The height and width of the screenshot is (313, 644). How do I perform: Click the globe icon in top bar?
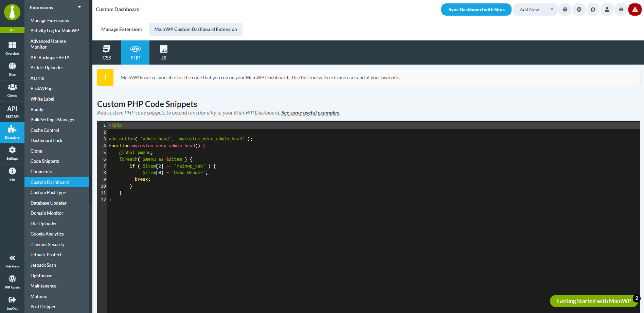565,10
